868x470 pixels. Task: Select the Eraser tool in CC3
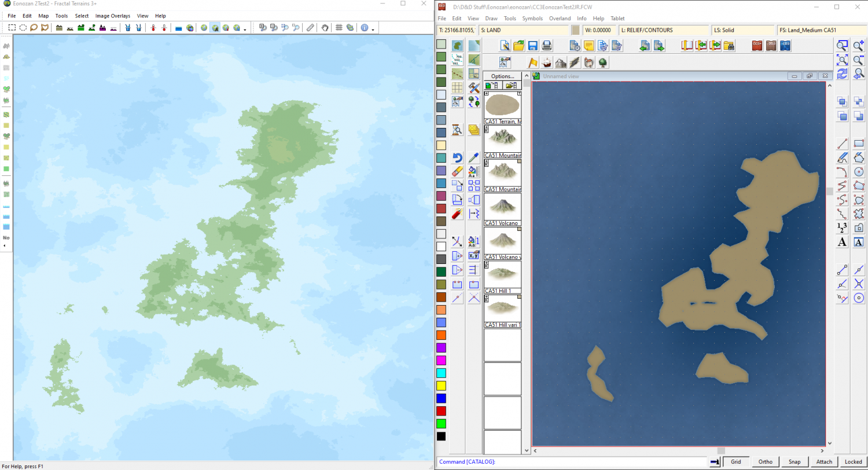click(457, 171)
